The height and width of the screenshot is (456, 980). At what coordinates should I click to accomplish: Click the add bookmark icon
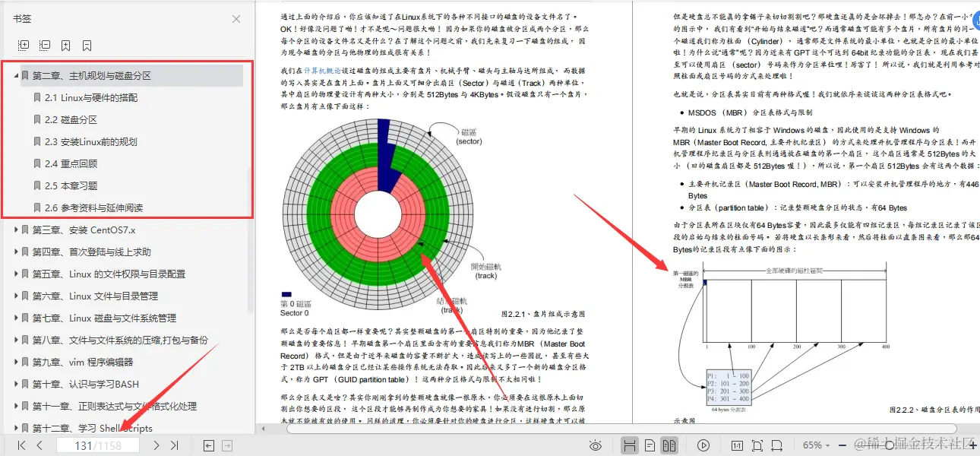coord(66,46)
